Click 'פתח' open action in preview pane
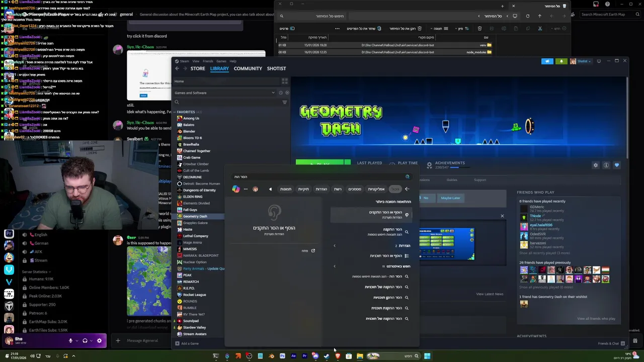This screenshot has height=362, width=644. click(308, 251)
